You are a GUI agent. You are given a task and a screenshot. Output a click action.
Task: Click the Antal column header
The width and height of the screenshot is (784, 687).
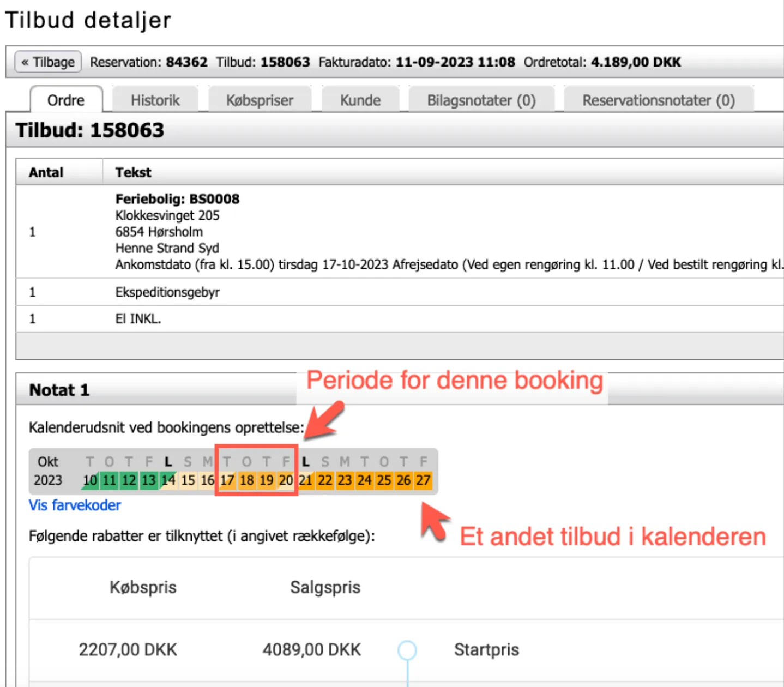pos(46,172)
